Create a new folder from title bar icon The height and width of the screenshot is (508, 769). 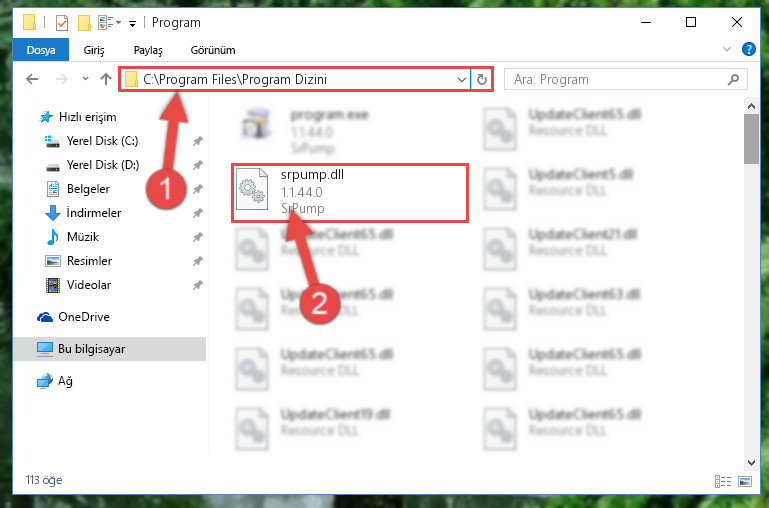point(84,23)
